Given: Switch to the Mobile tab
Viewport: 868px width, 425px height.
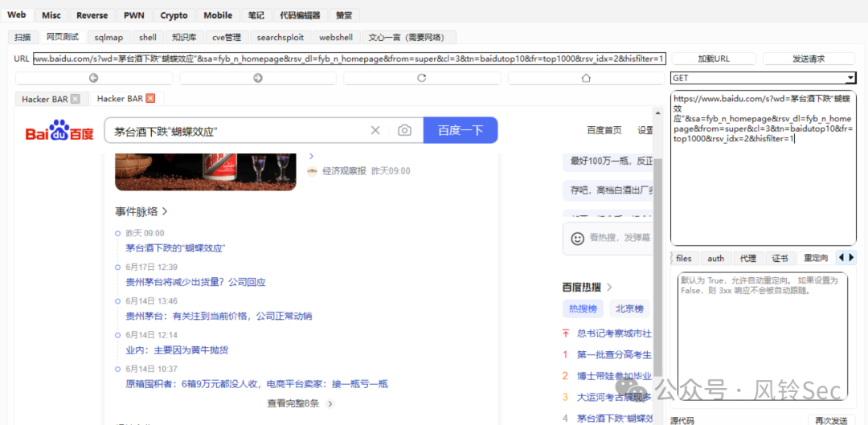Looking at the screenshot, I should click(x=218, y=15).
